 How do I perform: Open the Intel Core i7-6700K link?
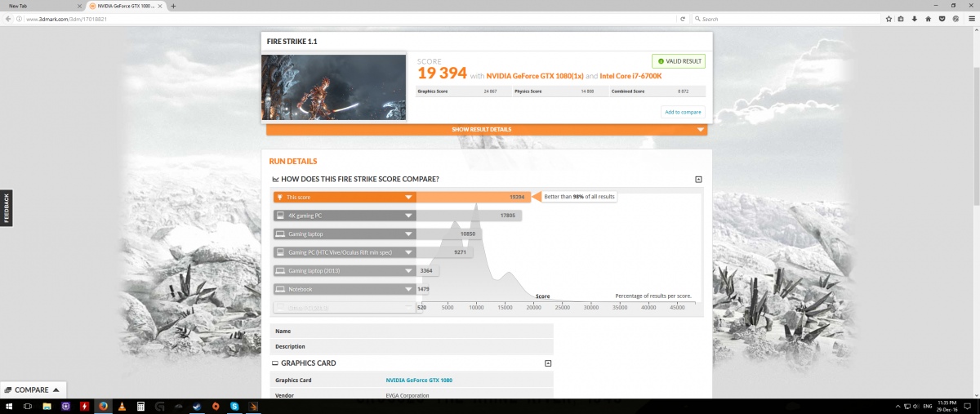click(630, 76)
